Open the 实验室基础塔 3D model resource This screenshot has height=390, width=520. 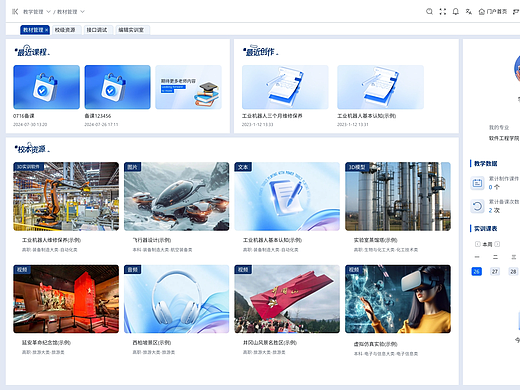tap(398, 196)
